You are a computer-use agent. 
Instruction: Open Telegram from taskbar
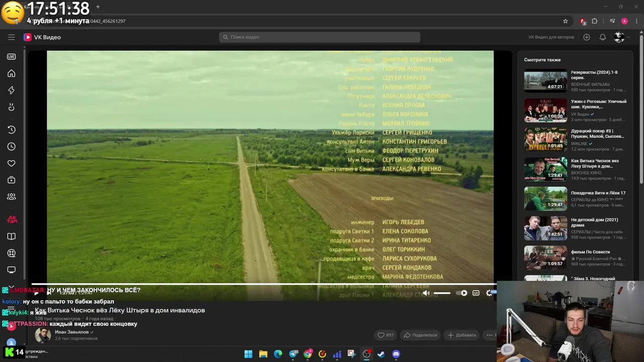point(293,354)
